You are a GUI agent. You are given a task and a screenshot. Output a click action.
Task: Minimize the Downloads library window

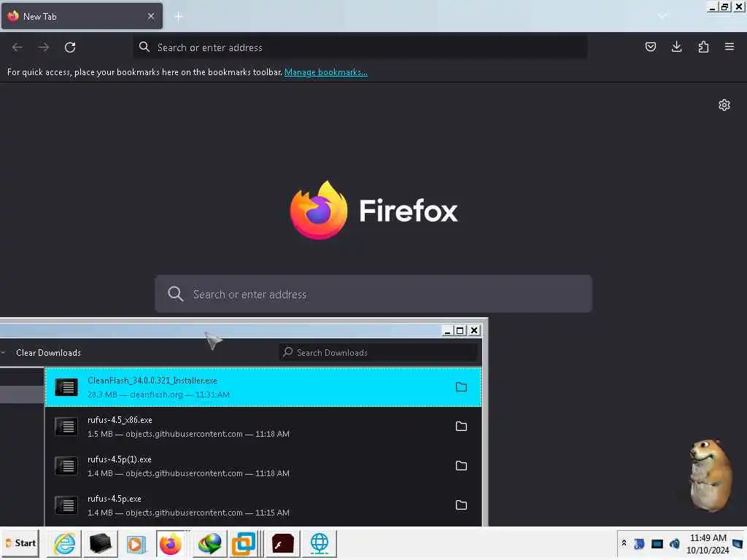click(447, 330)
